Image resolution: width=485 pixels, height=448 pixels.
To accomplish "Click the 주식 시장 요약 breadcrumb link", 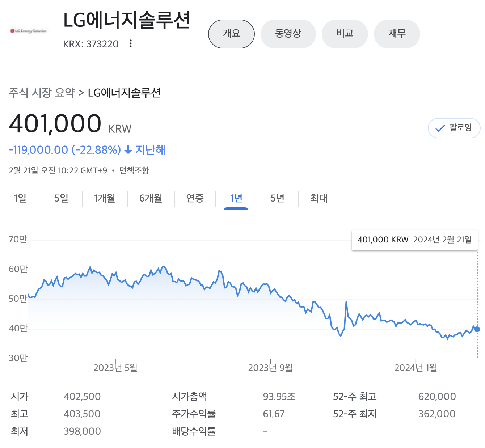I will 42,93.
